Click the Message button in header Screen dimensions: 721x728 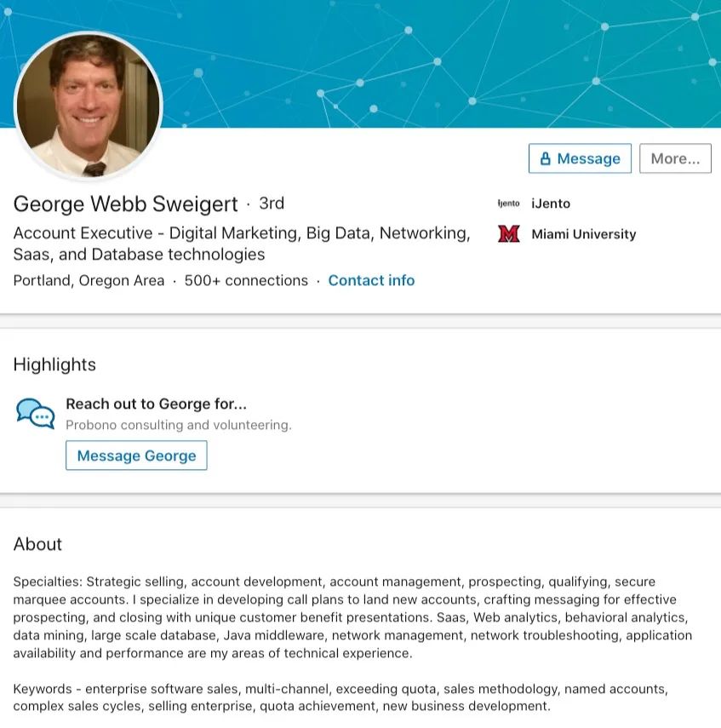[x=580, y=158]
